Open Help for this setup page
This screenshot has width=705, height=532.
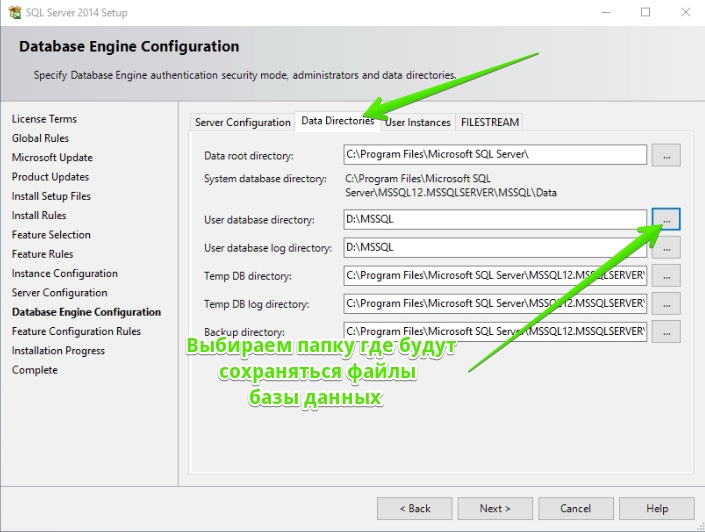(x=656, y=509)
